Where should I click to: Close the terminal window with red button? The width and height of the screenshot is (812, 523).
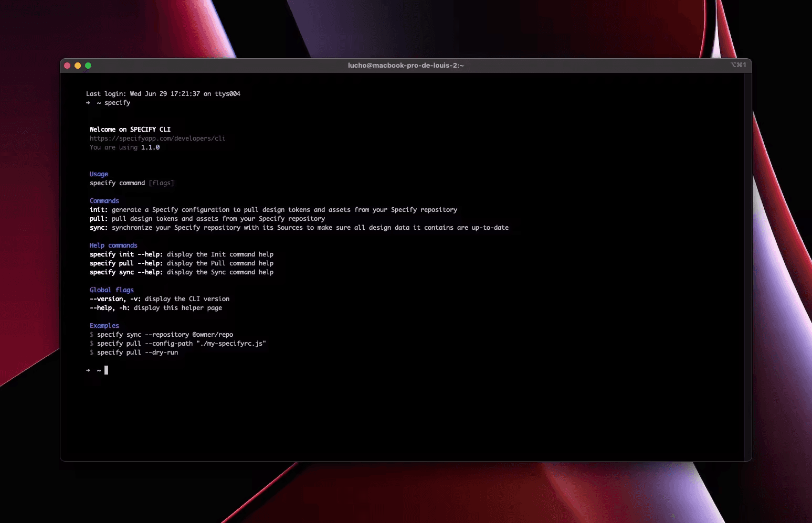coord(67,66)
